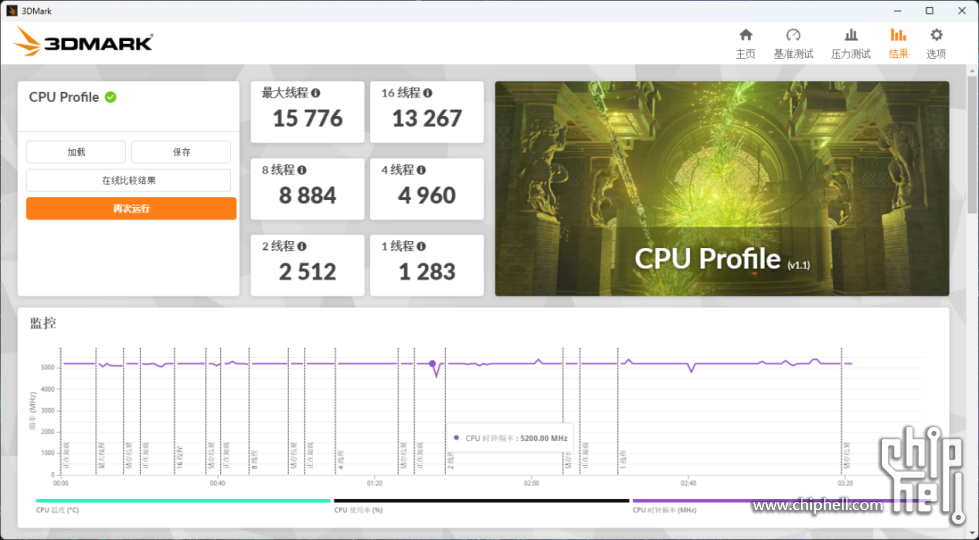Click the orange 再次运行 run again button

(x=131, y=209)
